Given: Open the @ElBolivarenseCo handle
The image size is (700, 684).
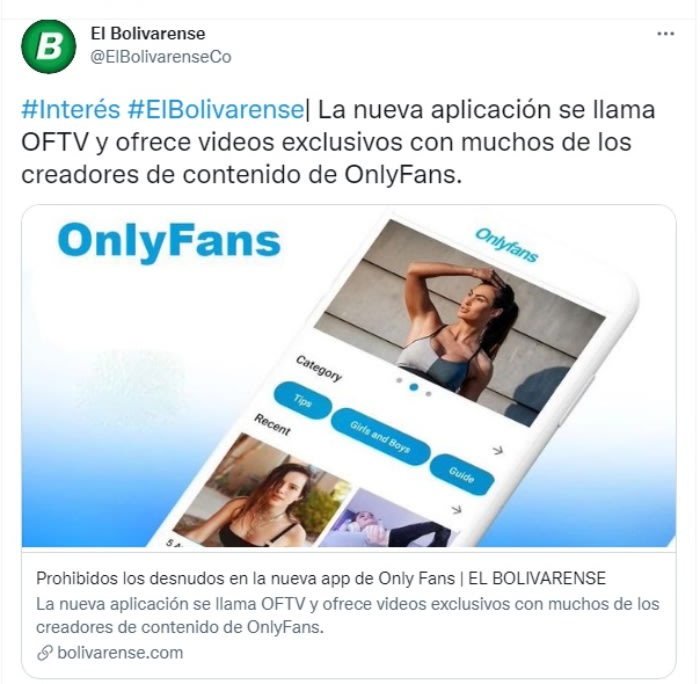Looking at the screenshot, I should pyautogui.click(x=161, y=57).
